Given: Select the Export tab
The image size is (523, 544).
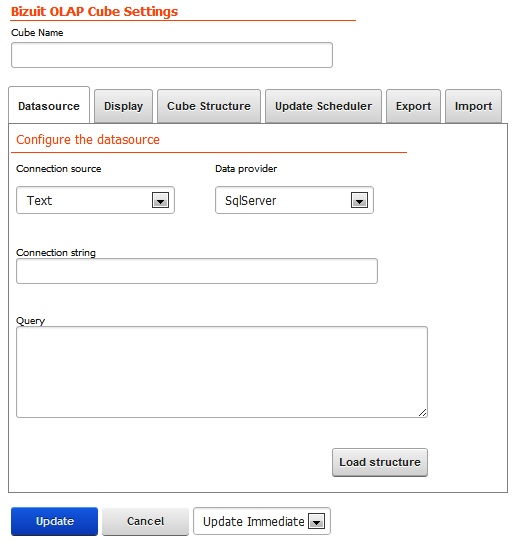Looking at the screenshot, I should point(413,106).
